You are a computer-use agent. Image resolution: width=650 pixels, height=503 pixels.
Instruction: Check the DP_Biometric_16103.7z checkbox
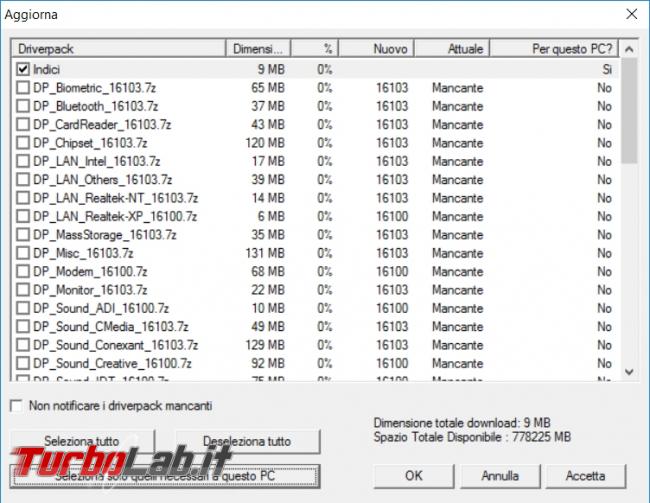(x=23, y=87)
